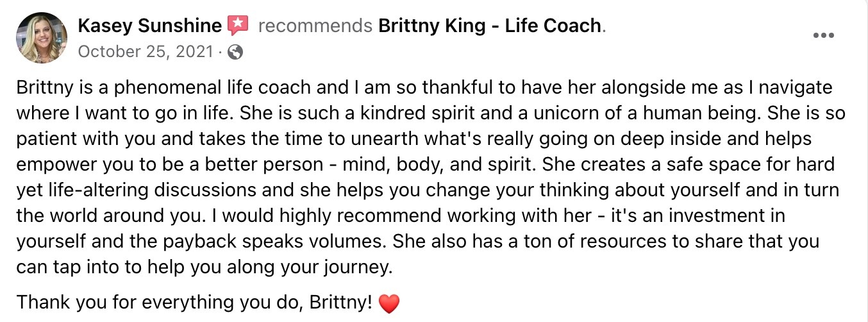This screenshot has width=868, height=322.
Task: Open the Kasey Sunshine profile name link
Action: click(150, 26)
